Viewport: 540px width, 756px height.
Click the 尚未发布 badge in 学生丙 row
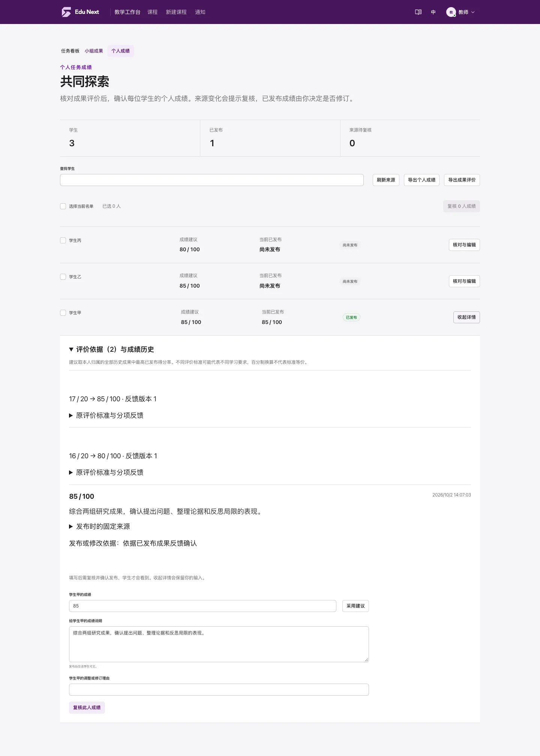350,245
